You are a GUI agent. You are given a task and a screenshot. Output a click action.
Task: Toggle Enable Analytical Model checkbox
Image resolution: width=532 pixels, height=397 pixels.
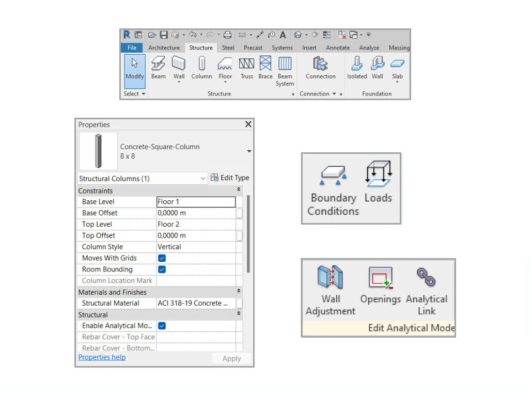click(x=162, y=326)
